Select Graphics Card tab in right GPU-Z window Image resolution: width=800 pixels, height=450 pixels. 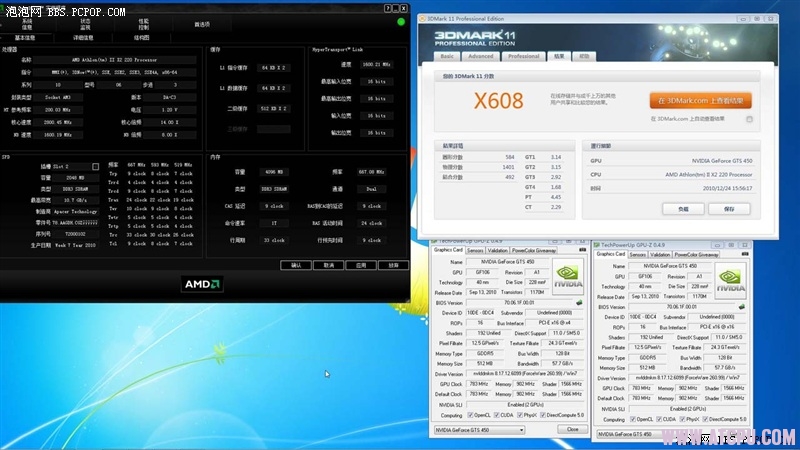coord(611,254)
